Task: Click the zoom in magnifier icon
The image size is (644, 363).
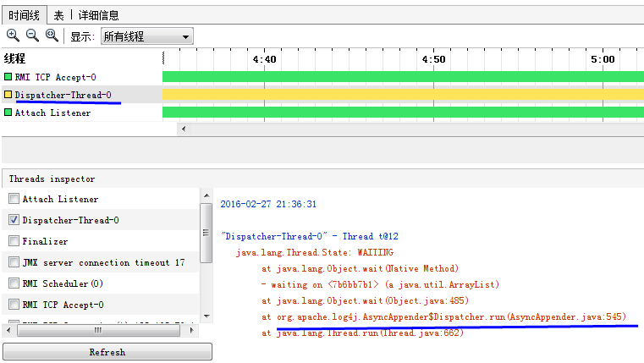Action: click(13, 36)
